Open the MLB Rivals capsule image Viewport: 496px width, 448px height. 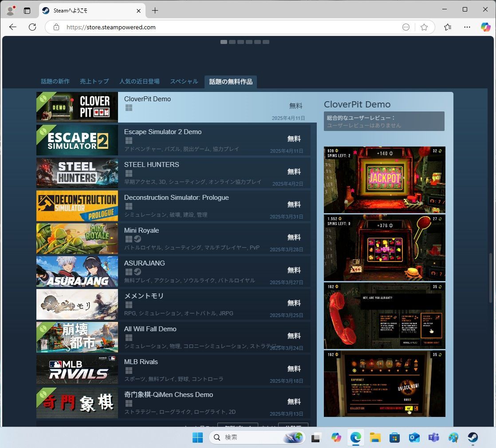pyautogui.click(x=77, y=370)
